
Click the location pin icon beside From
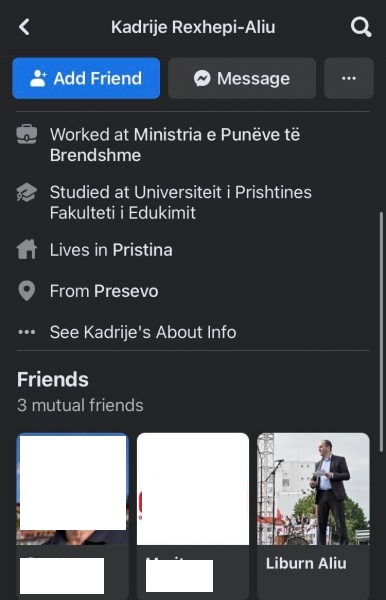pyautogui.click(x=27, y=291)
